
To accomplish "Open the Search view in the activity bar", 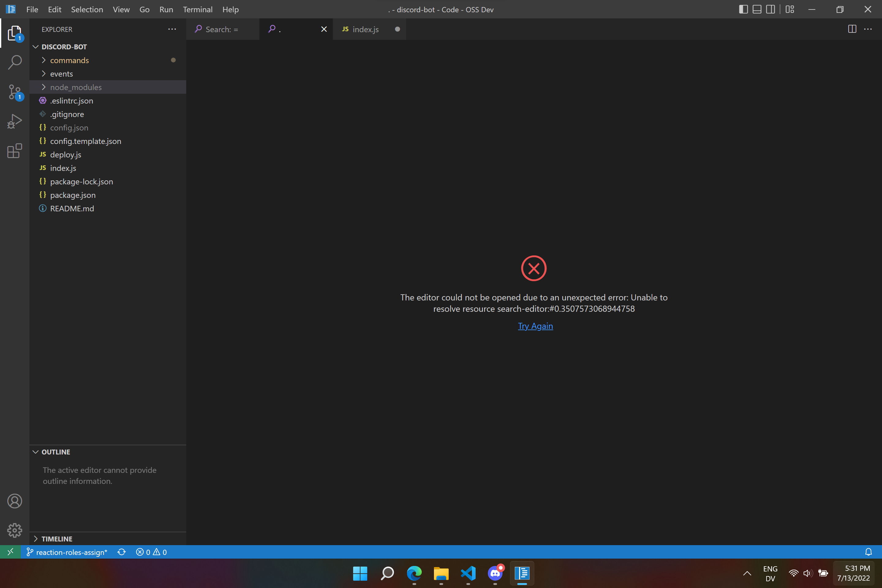I will pyautogui.click(x=15, y=62).
